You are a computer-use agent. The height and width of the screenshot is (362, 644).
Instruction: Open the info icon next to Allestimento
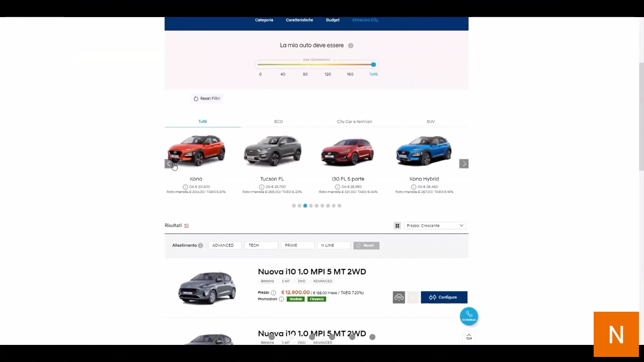tap(200, 245)
